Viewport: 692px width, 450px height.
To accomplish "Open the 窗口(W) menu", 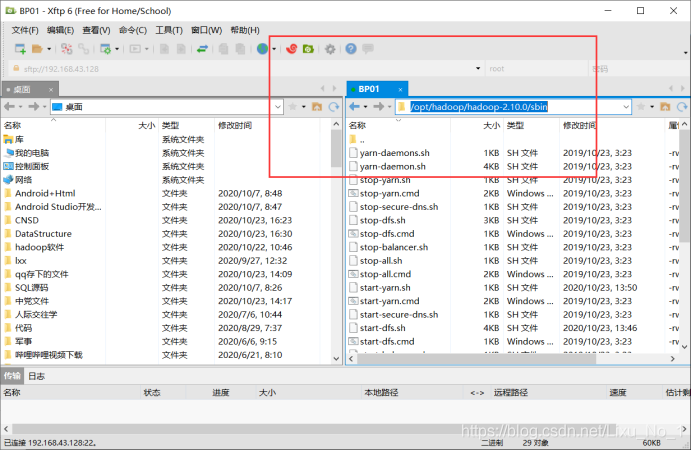I will (206, 30).
